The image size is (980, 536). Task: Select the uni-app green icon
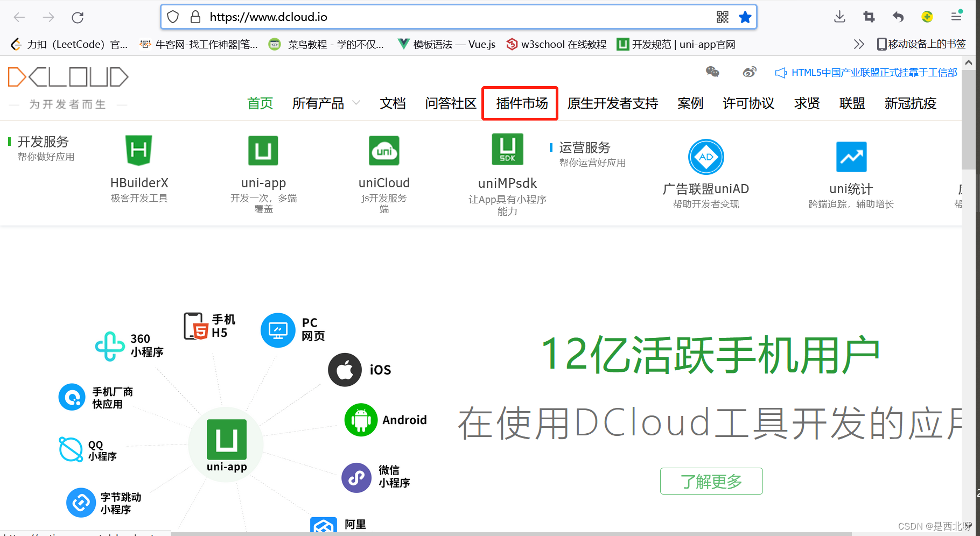click(x=263, y=151)
